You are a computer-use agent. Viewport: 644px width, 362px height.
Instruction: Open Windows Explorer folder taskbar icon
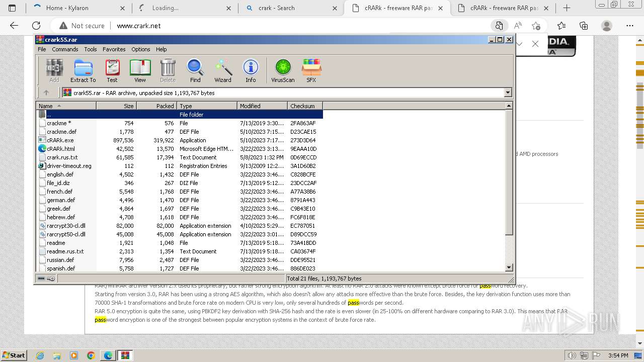click(x=57, y=355)
